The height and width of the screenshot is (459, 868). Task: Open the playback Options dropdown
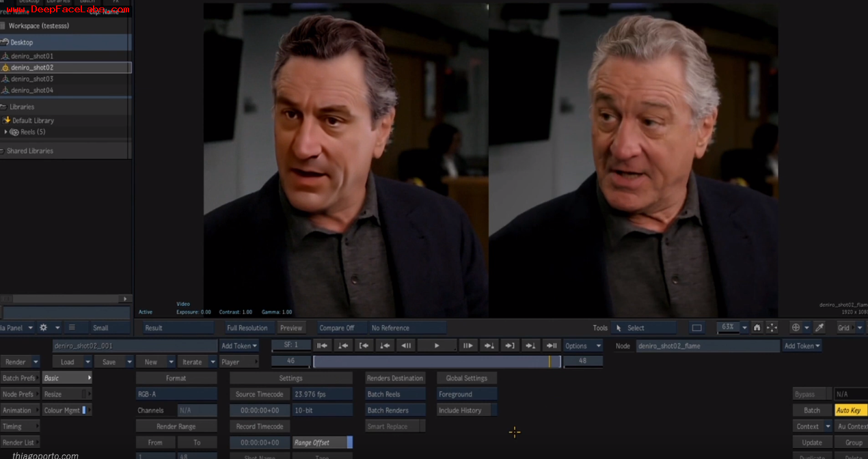point(582,346)
